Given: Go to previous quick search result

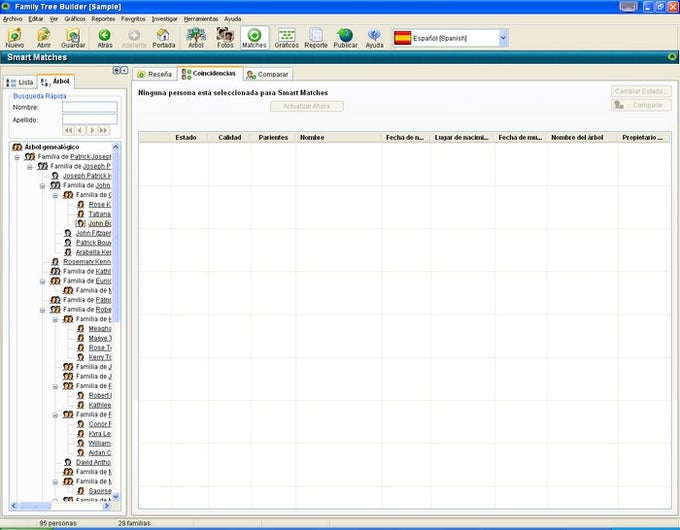Looking at the screenshot, I should pyautogui.click(x=80, y=131).
